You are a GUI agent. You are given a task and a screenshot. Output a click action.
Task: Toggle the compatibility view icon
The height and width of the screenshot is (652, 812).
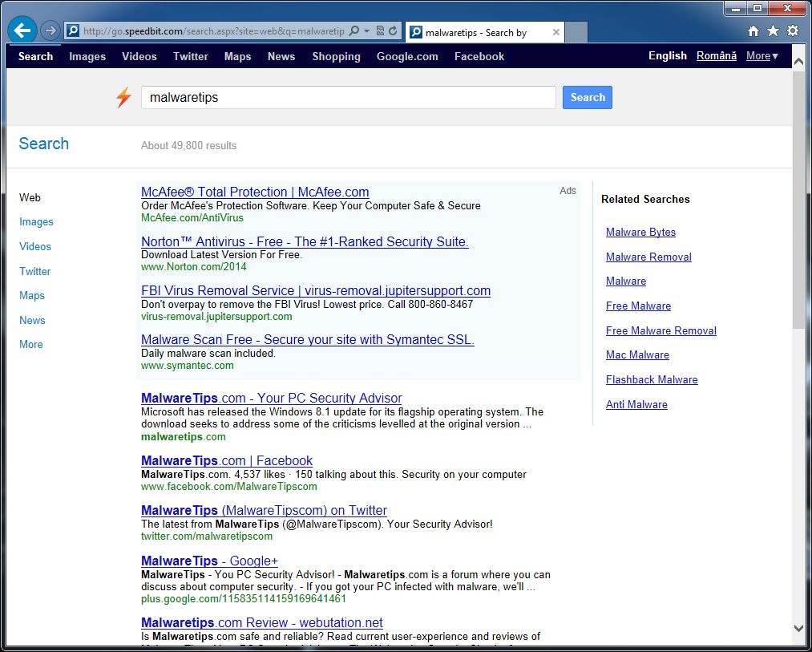pyautogui.click(x=380, y=31)
